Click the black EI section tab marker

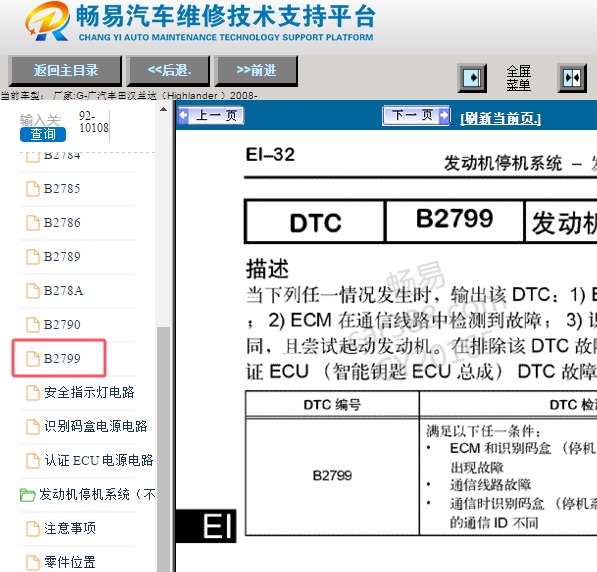tap(206, 526)
